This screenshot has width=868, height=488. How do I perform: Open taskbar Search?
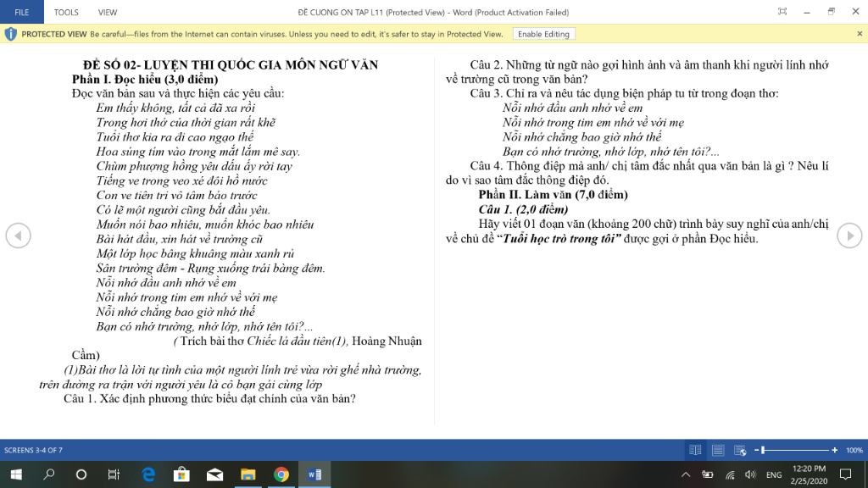[x=48, y=474]
